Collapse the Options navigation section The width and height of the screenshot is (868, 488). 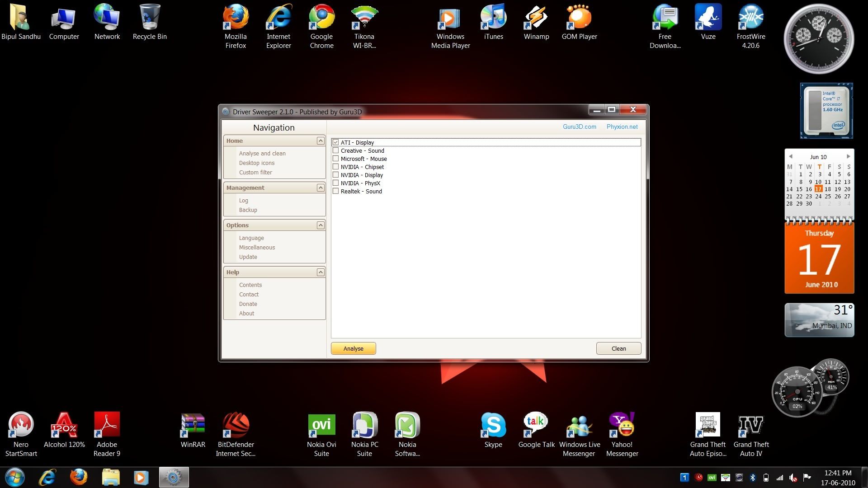pos(321,225)
